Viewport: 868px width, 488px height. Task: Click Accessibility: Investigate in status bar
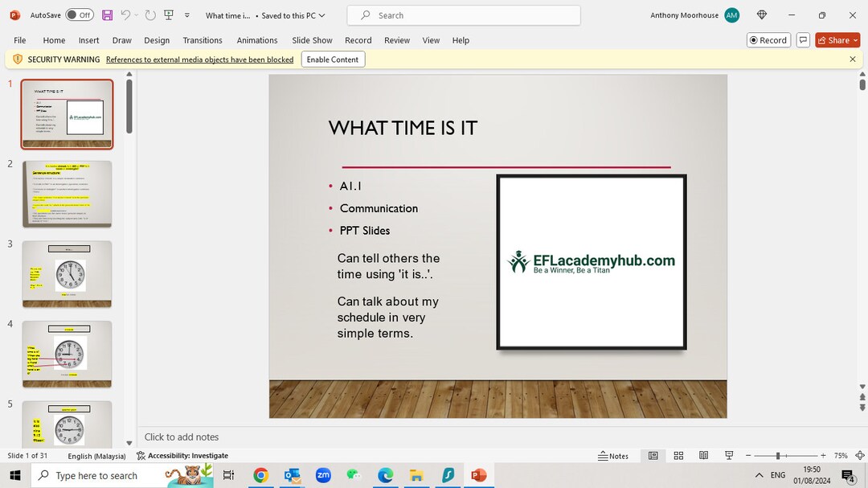click(x=182, y=455)
